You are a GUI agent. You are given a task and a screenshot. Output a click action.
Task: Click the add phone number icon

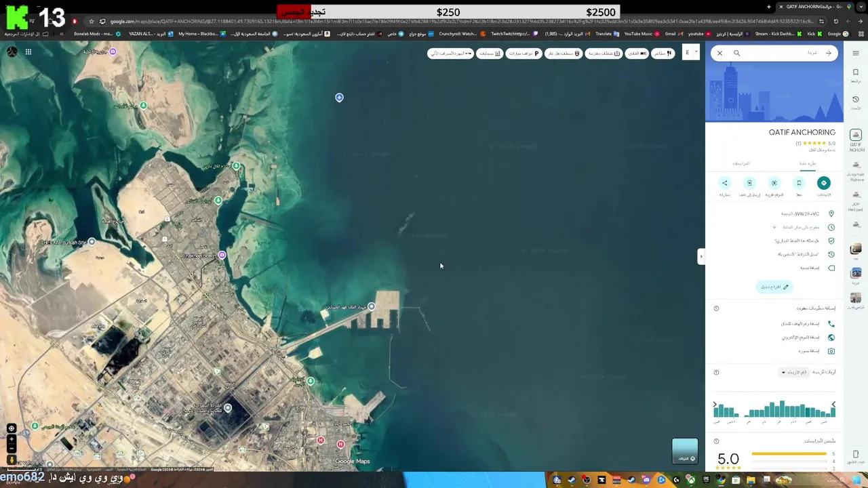click(x=831, y=324)
